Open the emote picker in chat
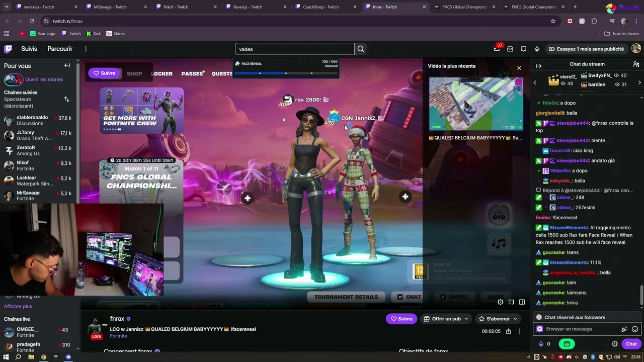Screen dimensions: 644x362 pos(635,329)
